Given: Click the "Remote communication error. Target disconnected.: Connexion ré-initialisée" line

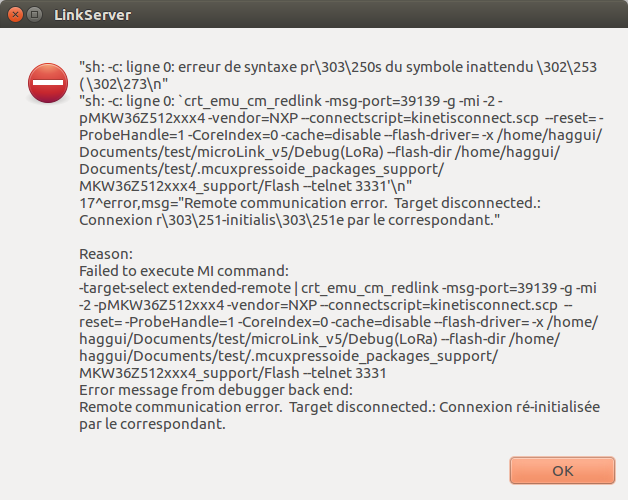Looking at the screenshot, I should click(338, 409).
